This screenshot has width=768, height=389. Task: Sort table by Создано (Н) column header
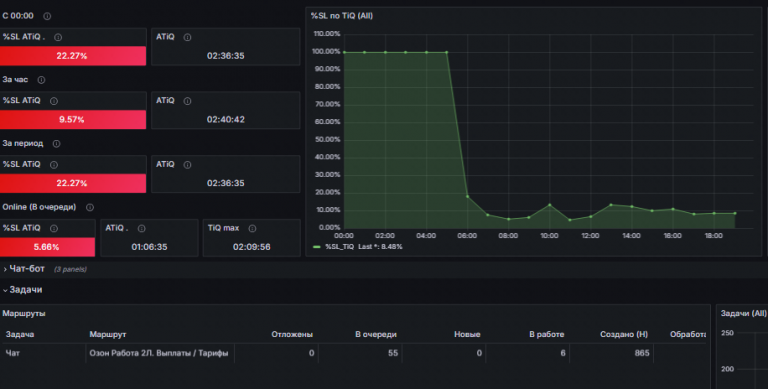pos(624,334)
